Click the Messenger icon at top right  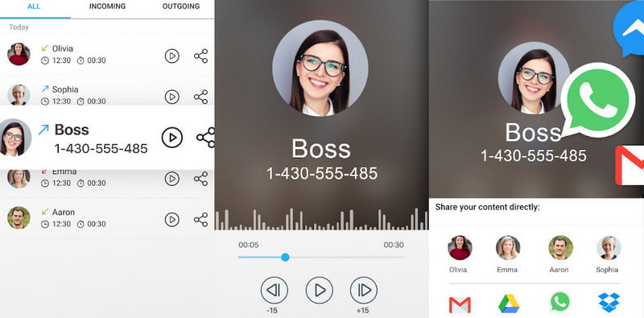pyautogui.click(x=629, y=29)
